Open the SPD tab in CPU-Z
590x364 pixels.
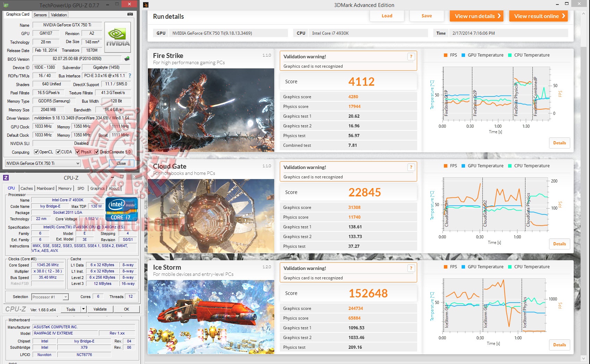click(x=81, y=188)
